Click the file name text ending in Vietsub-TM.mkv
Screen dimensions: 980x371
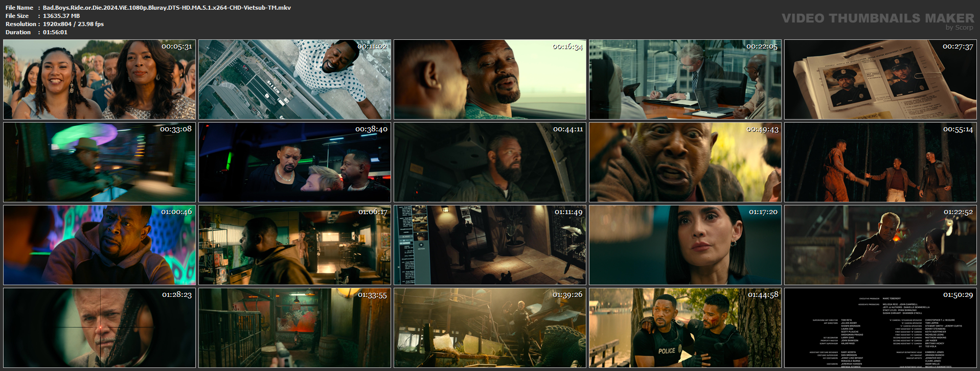point(167,8)
